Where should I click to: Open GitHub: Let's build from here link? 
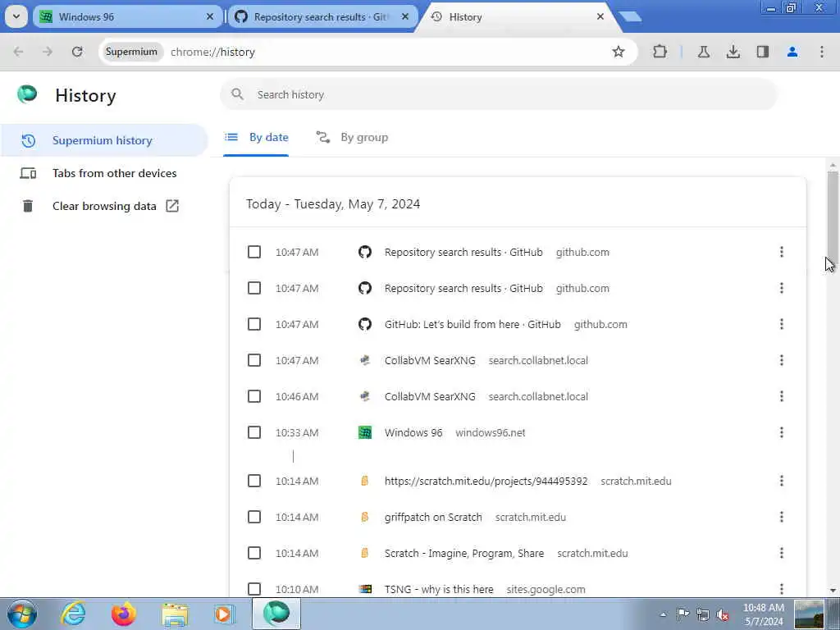472,324
